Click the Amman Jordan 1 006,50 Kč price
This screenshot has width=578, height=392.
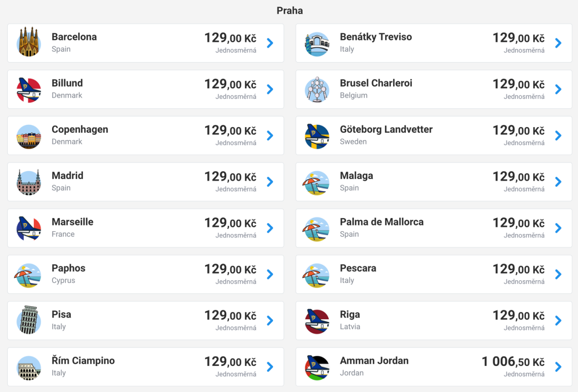[513, 362]
